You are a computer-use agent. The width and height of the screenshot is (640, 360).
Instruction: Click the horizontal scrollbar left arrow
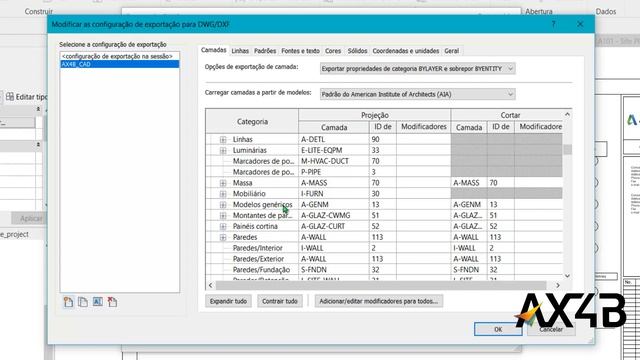(x=211, y=285)
